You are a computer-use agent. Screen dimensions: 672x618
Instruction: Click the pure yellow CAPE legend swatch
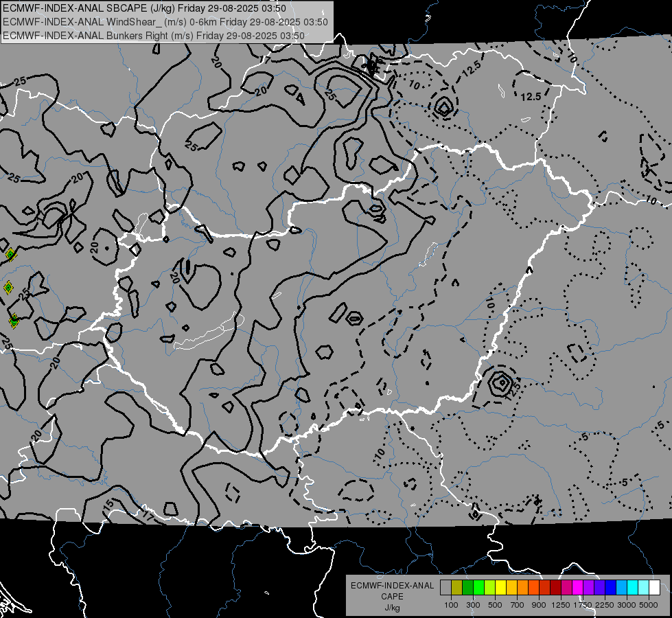point(500,587)
